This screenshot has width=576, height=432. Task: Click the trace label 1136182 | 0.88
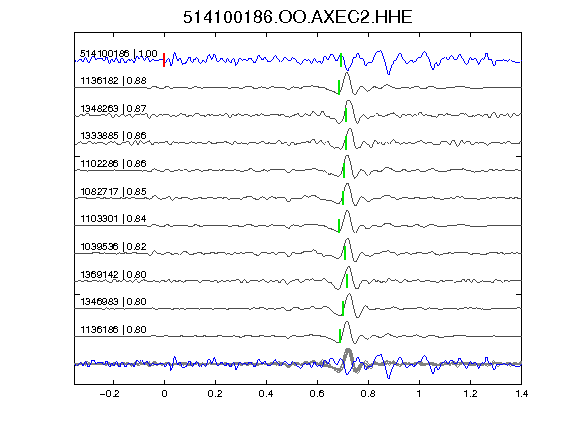click(x=113, y=80)
